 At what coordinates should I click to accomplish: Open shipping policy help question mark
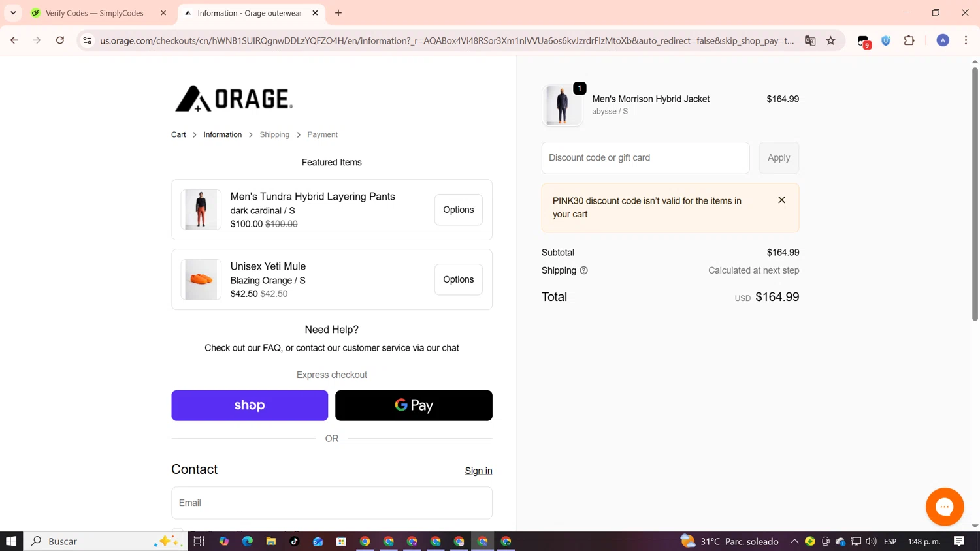pos(583,270)
